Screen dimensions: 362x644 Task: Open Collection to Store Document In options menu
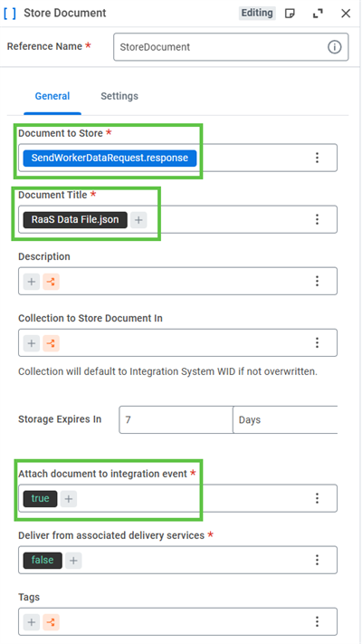[x=317, y=342]
